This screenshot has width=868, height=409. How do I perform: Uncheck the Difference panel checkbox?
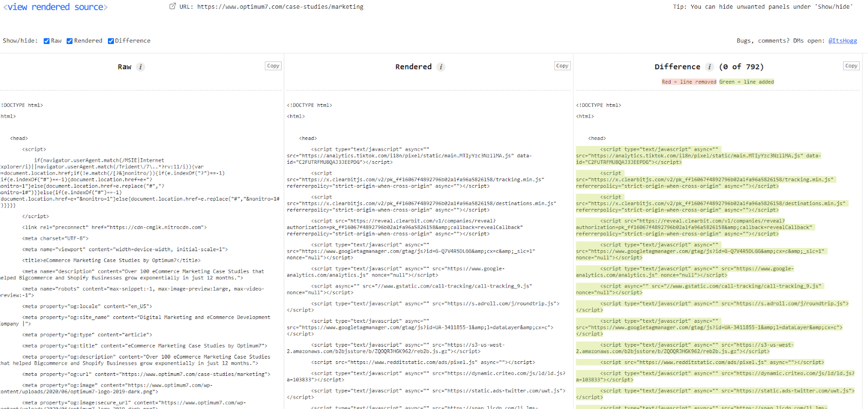(x=111, y=41)
